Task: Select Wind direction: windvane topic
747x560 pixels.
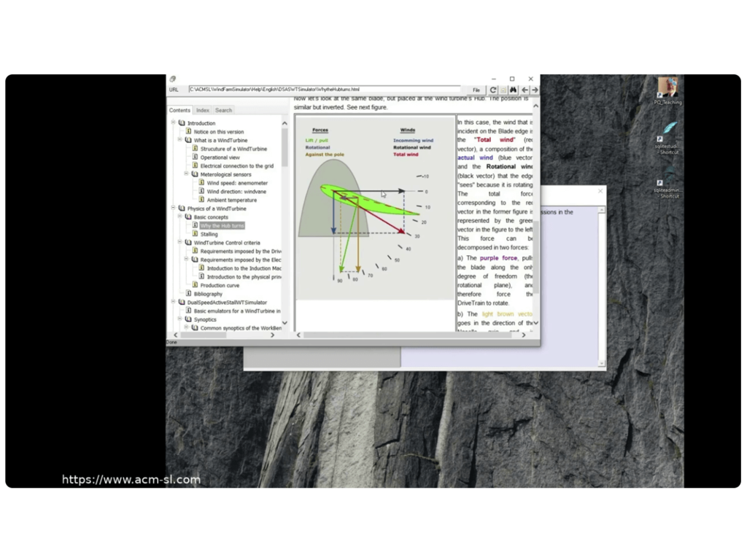Action: 236,192
